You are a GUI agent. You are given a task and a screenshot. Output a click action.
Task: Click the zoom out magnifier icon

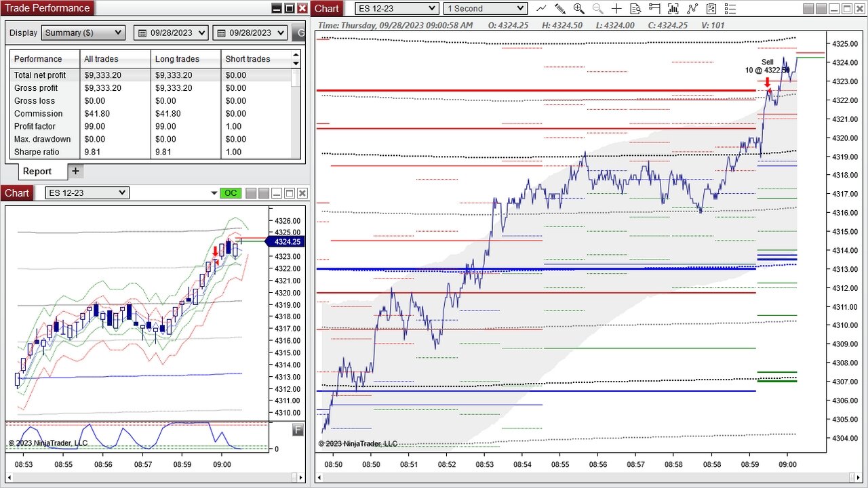coord(597,9)
